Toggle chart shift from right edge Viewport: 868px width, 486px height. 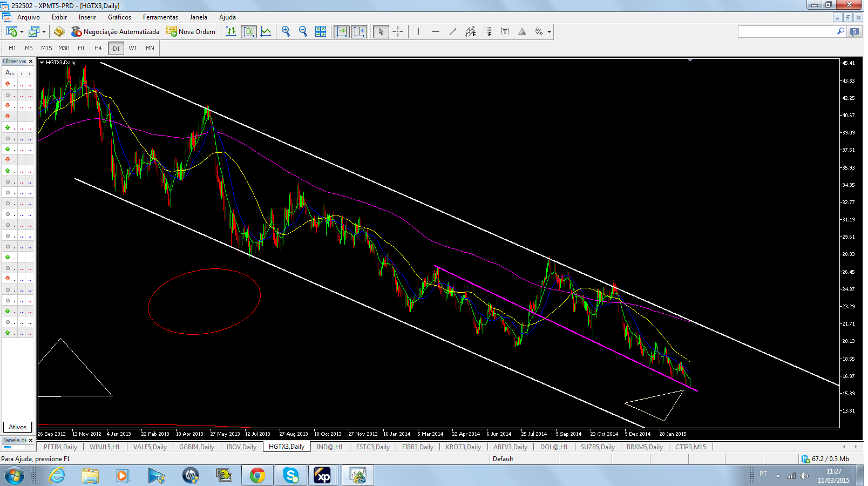pyautogui.click(x=359, y=32)
